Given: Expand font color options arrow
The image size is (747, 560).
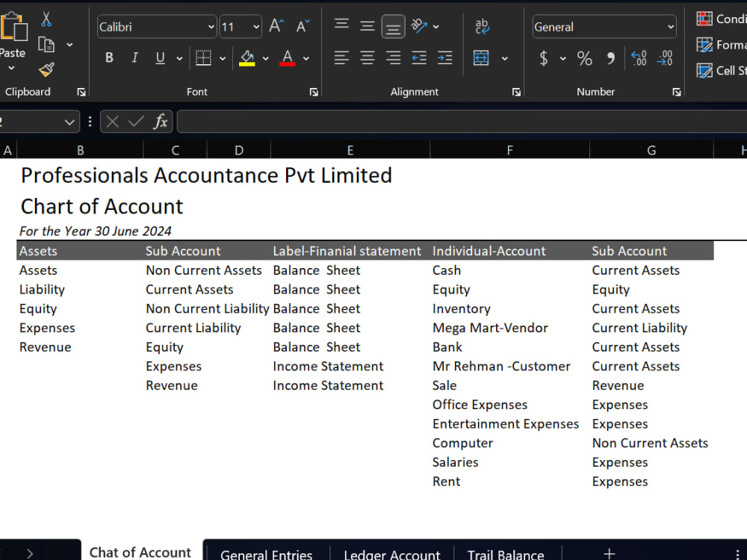Looking at the screenshot, I should [x=306, y=58].
